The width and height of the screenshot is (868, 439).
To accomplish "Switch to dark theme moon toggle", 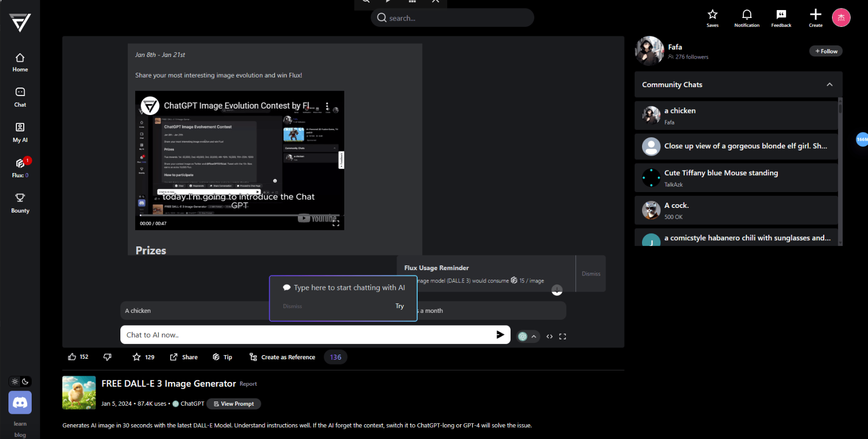I will [25, 381].
